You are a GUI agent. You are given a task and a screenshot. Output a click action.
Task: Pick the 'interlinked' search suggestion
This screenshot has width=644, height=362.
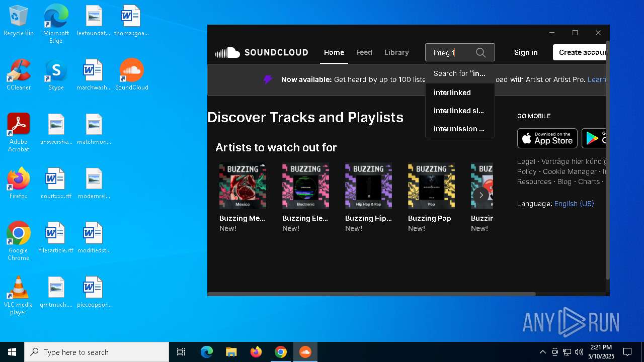click(x=460, y=93)
